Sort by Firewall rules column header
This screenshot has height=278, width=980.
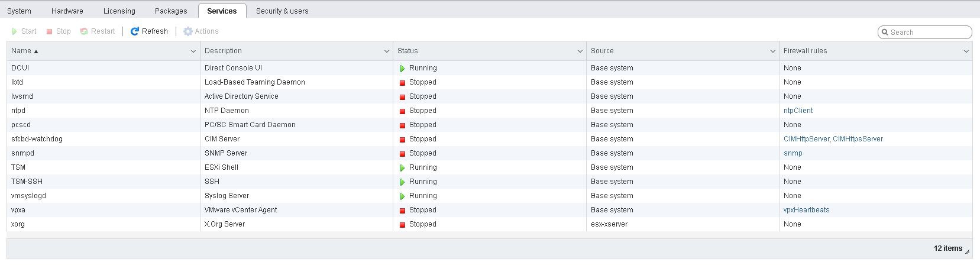click(805, 51)
